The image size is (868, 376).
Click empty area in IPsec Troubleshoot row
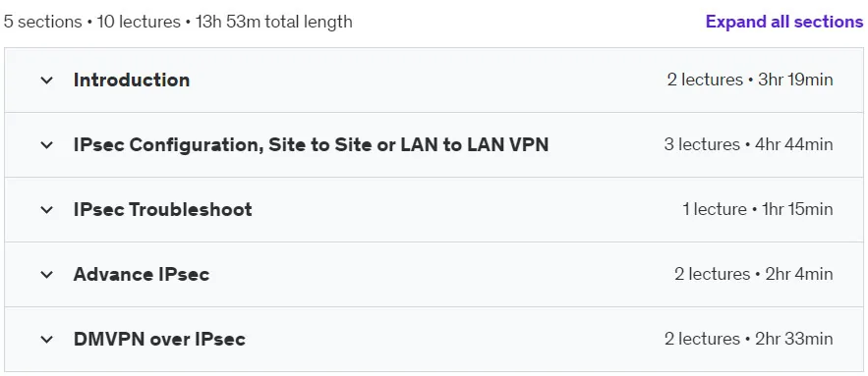pyautogui.click(x=465, y=209)
